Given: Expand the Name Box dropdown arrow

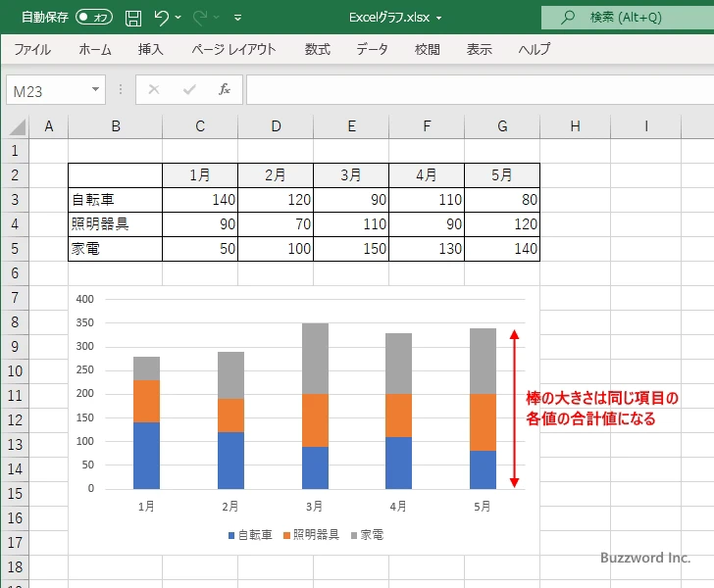Looking at the screenshot, I should pyautogui.click(x=95, y=89).
